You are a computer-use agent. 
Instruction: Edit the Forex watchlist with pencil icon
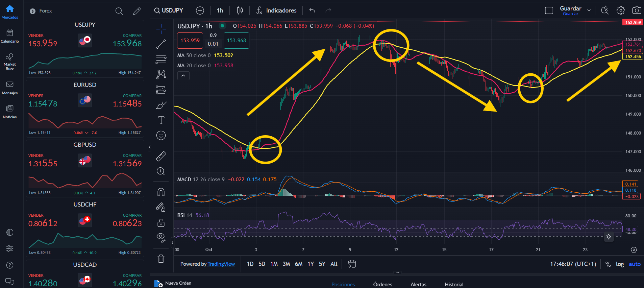point(137,11)
